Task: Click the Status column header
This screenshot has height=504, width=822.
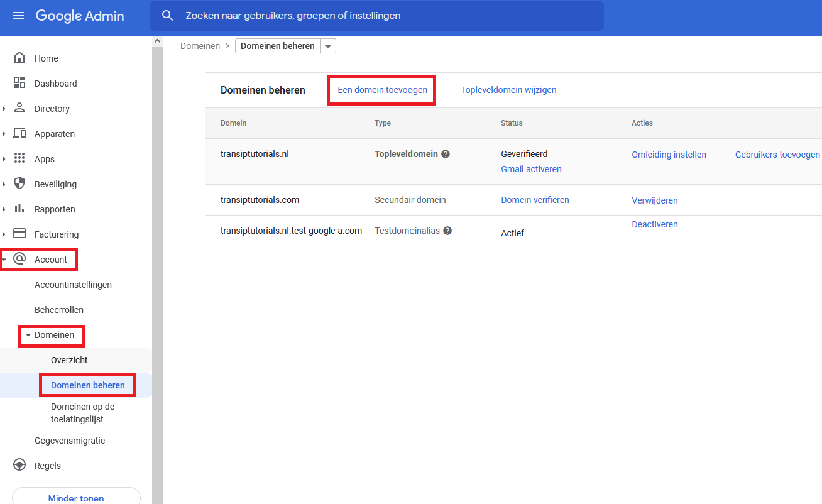Action: [512, 123]
